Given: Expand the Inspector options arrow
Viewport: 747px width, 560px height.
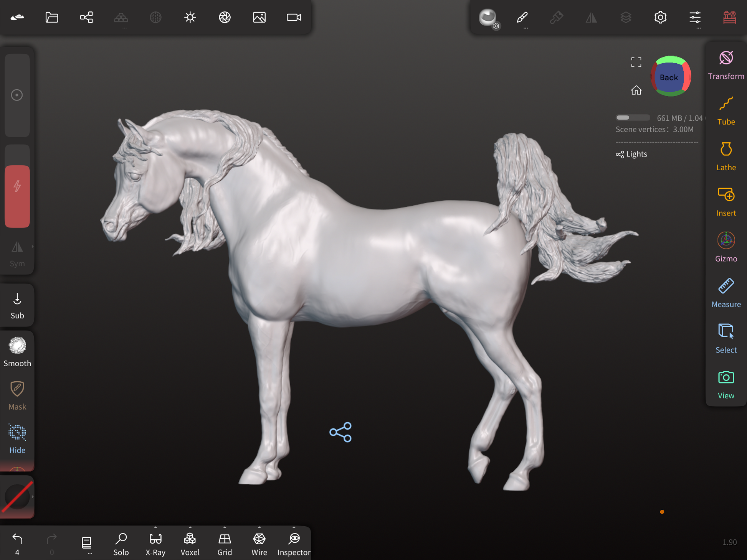Looking at the screenshot, I should [x=294, y=527].
